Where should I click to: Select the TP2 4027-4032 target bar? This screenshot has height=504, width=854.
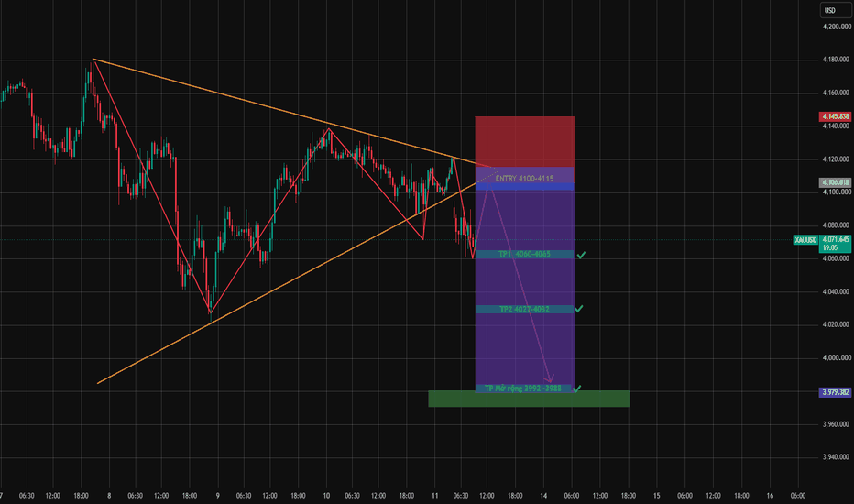click(x=524, y=310)
